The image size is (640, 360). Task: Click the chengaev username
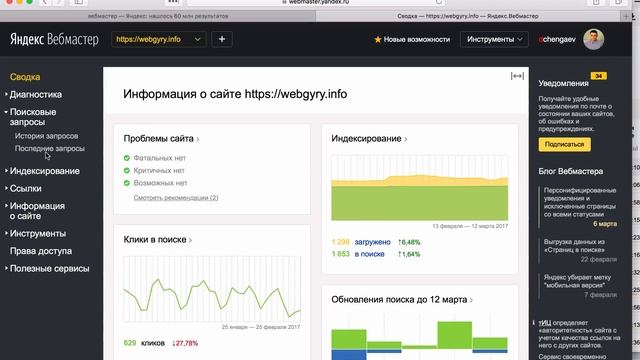point(557,39)
